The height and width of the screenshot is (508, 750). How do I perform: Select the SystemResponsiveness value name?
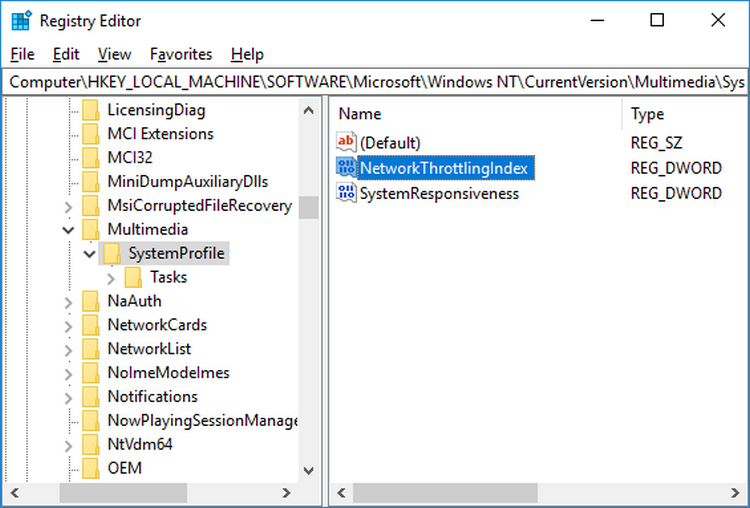(439, 193)
